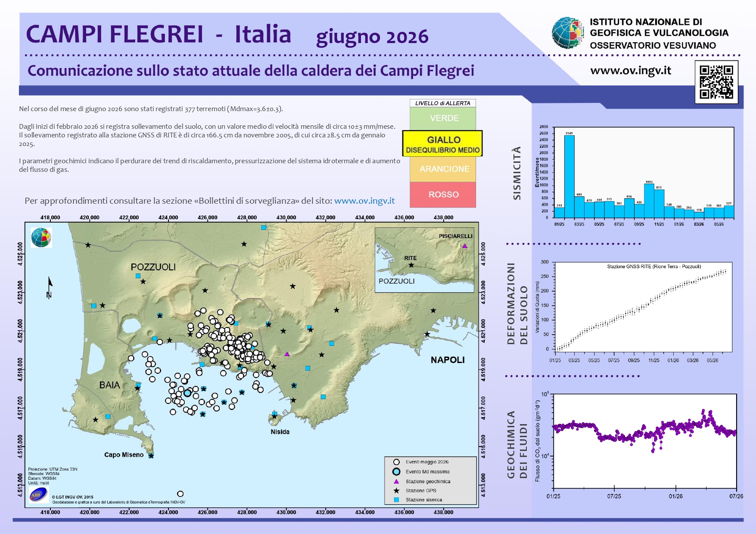
Task: Click the paragraph about parametri geochimici
Action: coord(209,165)
